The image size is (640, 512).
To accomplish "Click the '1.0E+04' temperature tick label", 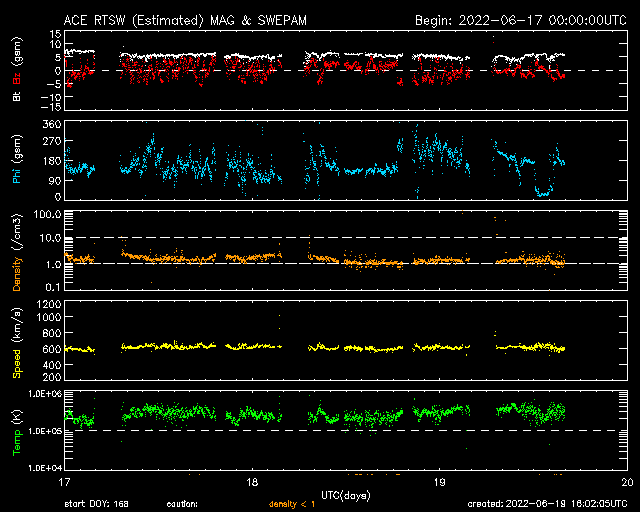I will point(45,468).
